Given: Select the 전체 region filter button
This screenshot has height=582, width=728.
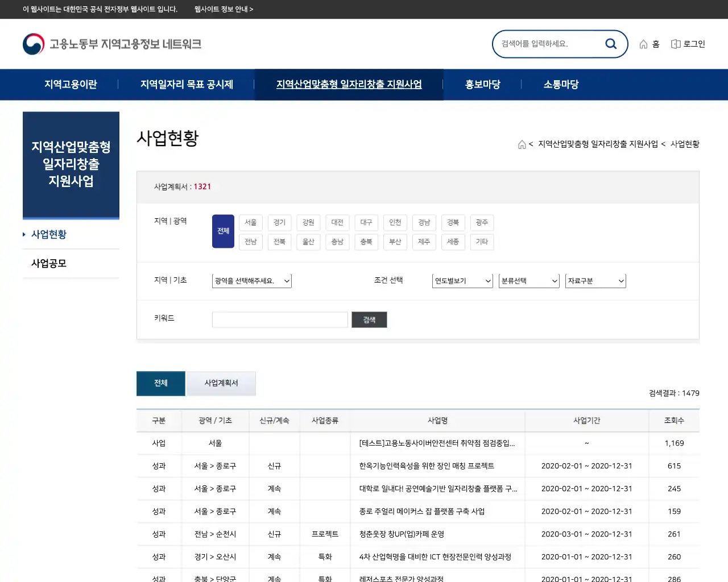Looking at the screenshot, I should tap(222, 231).
